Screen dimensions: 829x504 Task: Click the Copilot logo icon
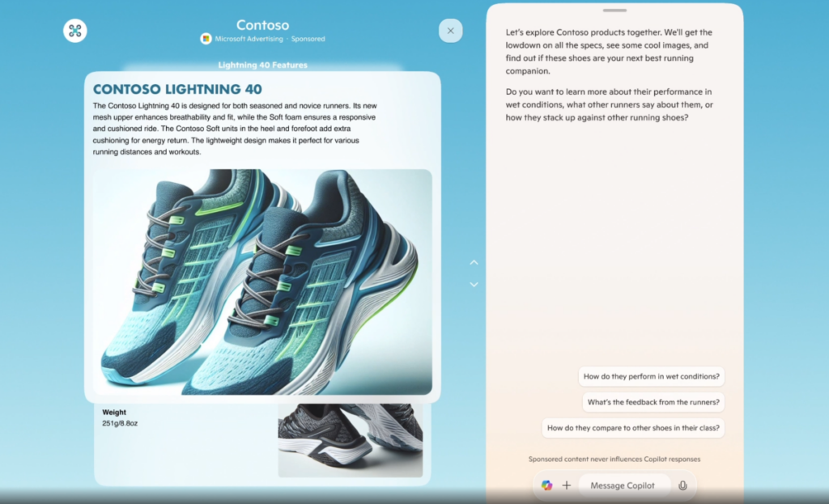pos(546,485)
